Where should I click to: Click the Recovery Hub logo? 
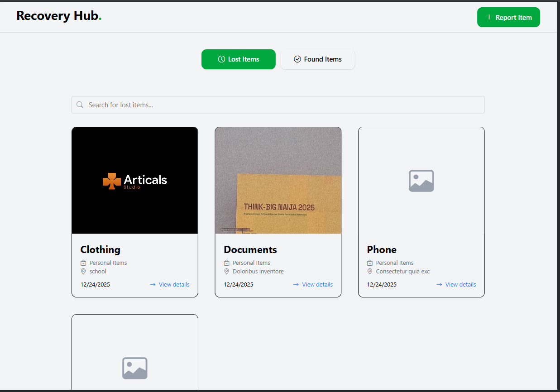59,16
